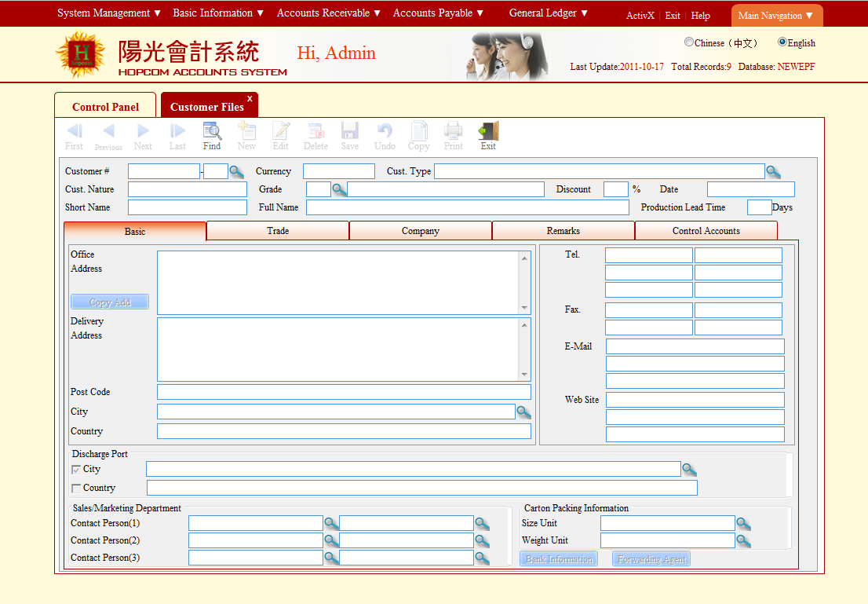Expand the Main Navigation dropdown

(x=776, y=16)
